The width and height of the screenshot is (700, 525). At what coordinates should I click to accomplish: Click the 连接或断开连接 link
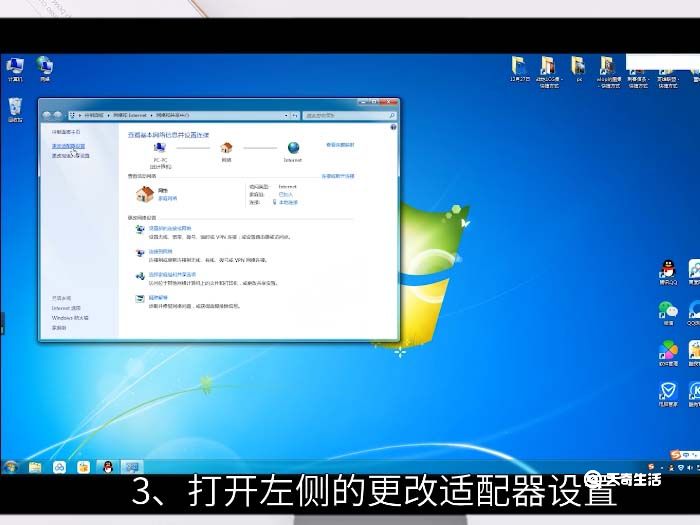tap(338, 176)
